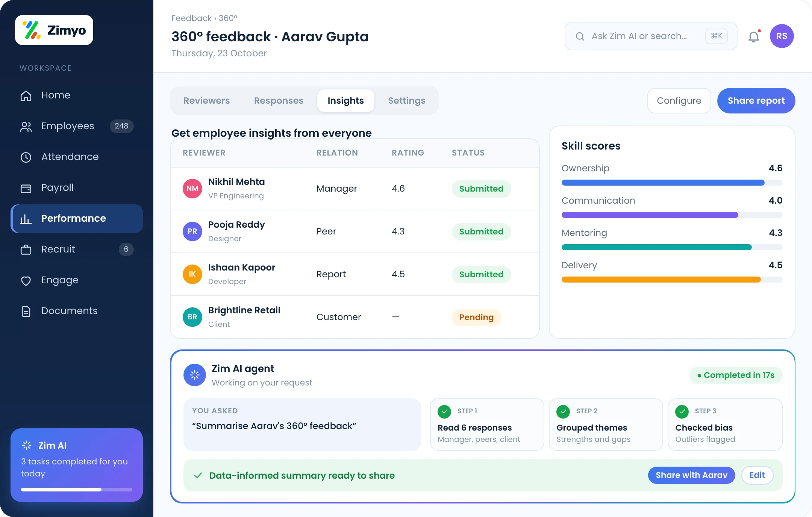The height and width of the screenshot is (517, 812).
Task: Click the Employees 248 count badge
Action: 121,126
